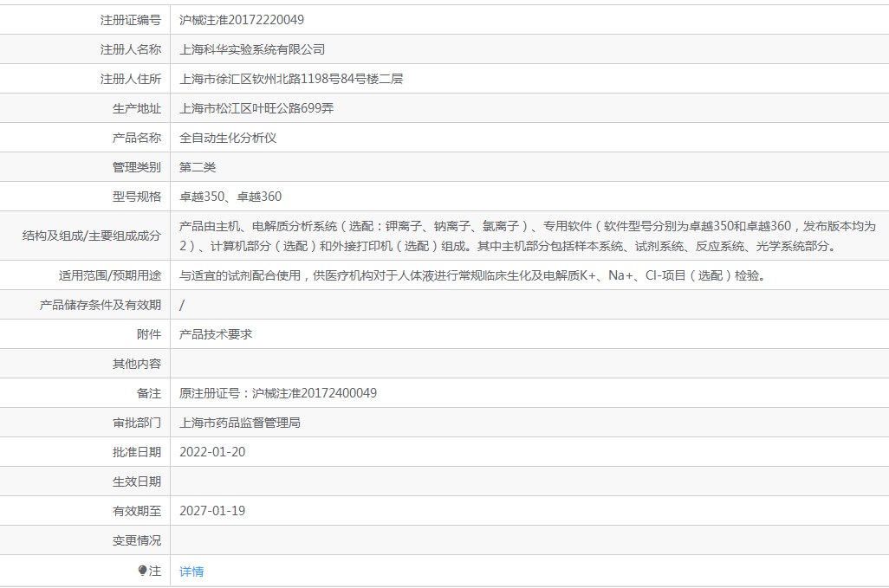Click the 型号规格 label
Image resolution: width=889 pixels, height=588 pixels.
click(x=137, y=197)
